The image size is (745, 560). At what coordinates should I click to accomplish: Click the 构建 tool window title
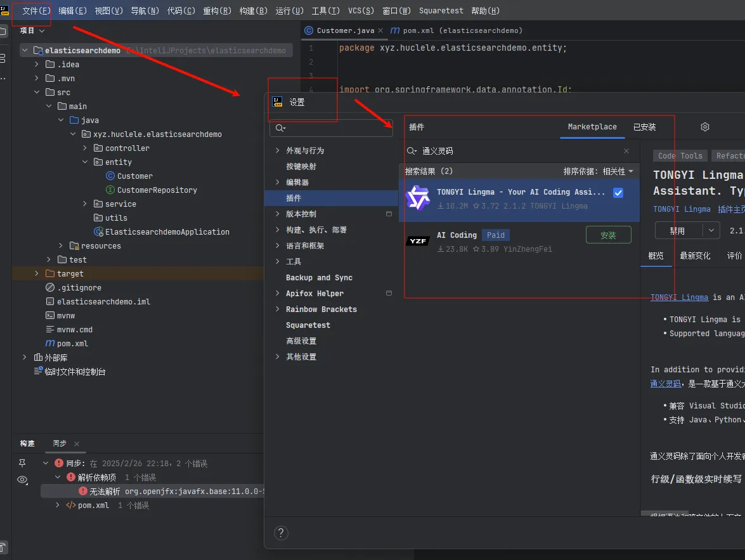27,443
